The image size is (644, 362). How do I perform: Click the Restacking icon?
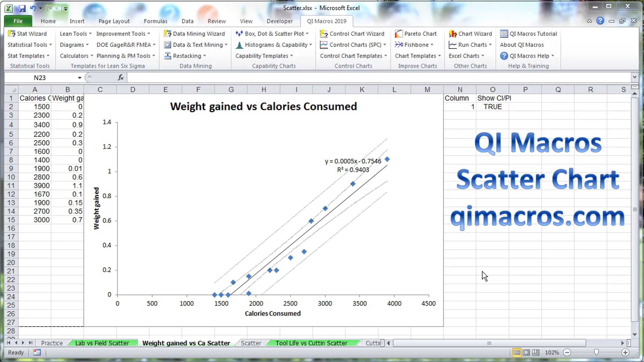(167, 56)
